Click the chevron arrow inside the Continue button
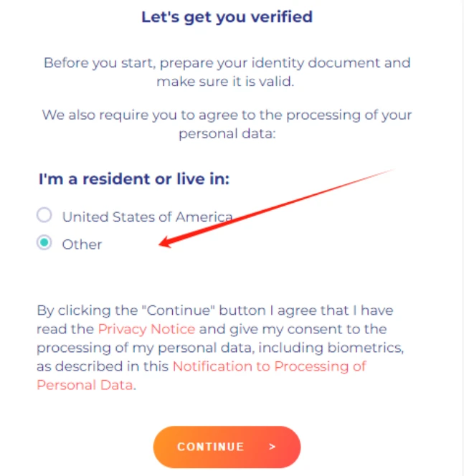 (x=273, y=447)
